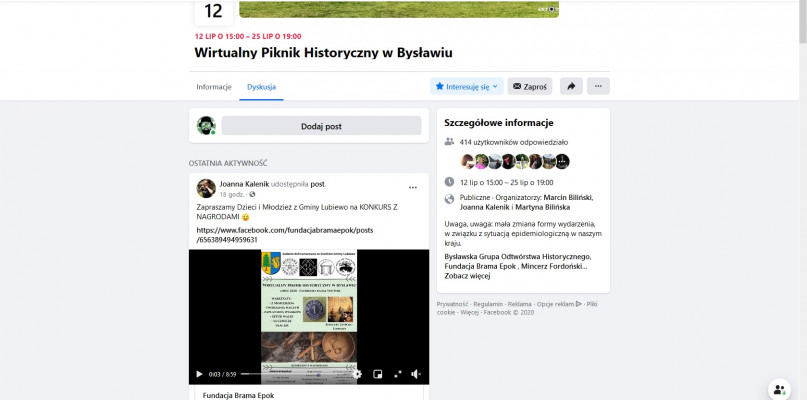Open the fundacjabramaepok posts URL link
Image resolution: width=807 pixels, height=400 pixels.
tap(285, 235)
